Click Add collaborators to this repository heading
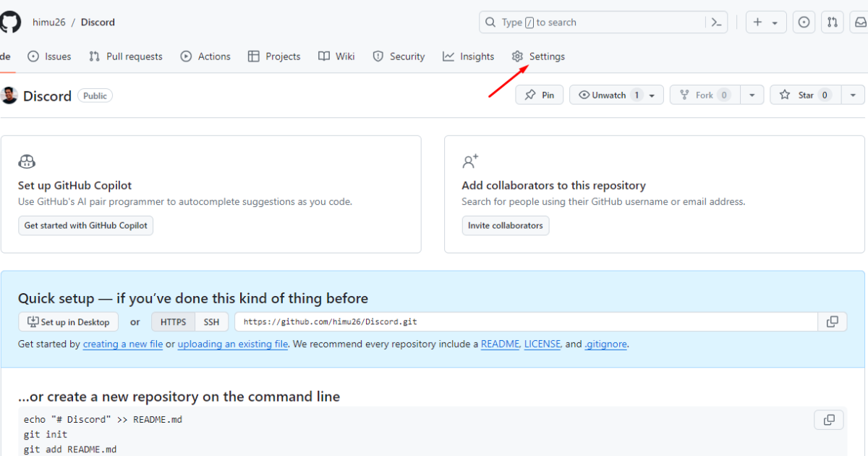The width and height of the screenshot is (868, 456). point(554,185)
